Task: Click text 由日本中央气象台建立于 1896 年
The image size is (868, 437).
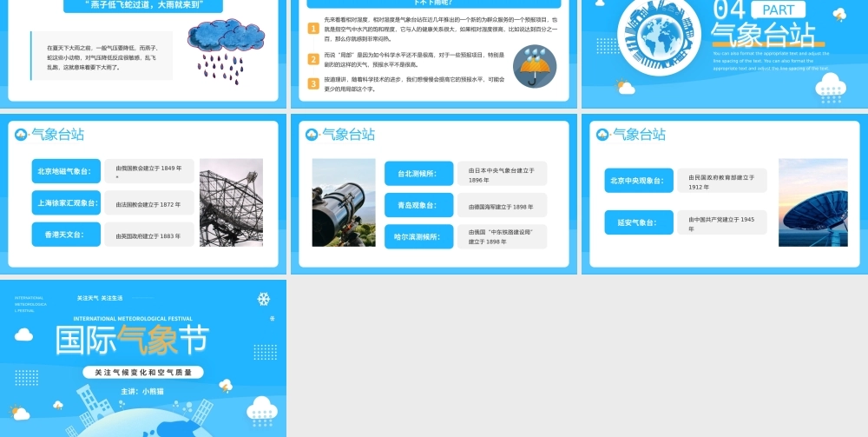Action: (x=502, y=175)
